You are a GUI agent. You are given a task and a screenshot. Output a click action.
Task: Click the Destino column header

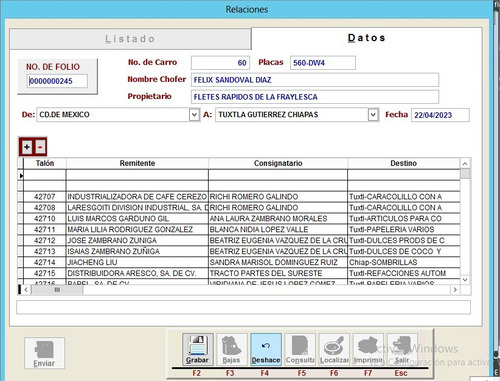point(404,163)
